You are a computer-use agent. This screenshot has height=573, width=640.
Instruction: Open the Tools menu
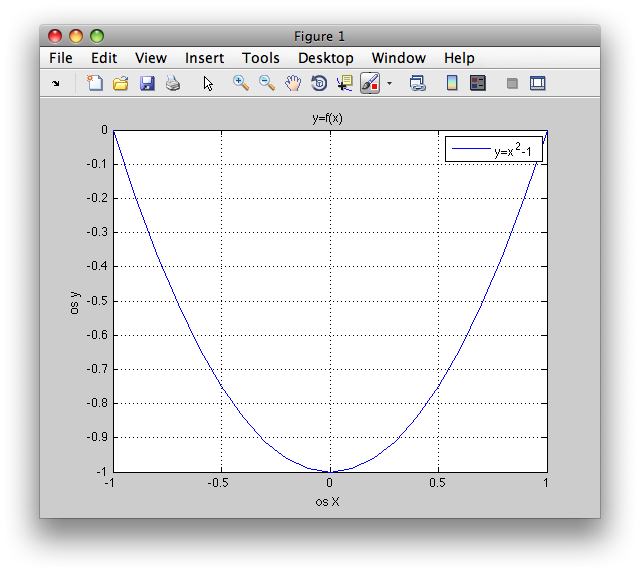261,58
